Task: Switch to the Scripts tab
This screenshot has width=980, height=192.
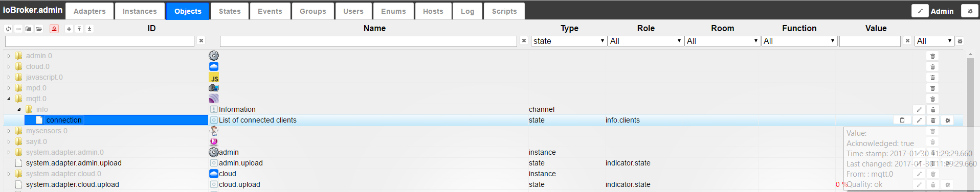Action: tap(504, 11)
